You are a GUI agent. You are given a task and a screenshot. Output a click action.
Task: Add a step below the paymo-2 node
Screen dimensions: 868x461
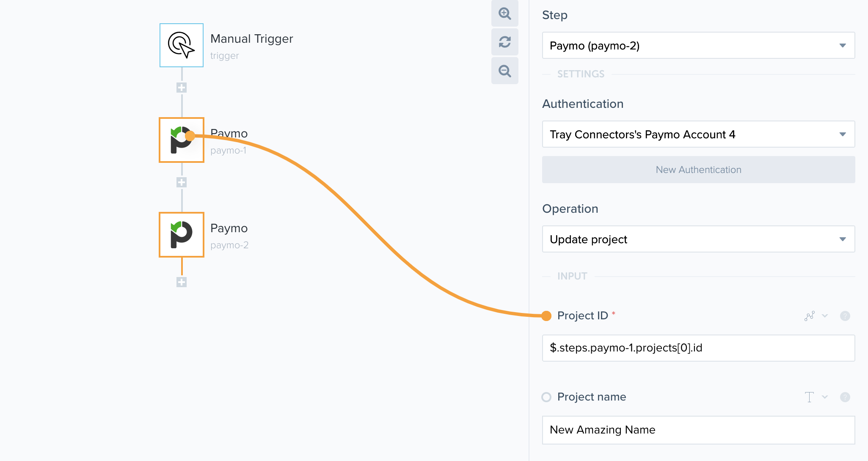click(181, 282)
